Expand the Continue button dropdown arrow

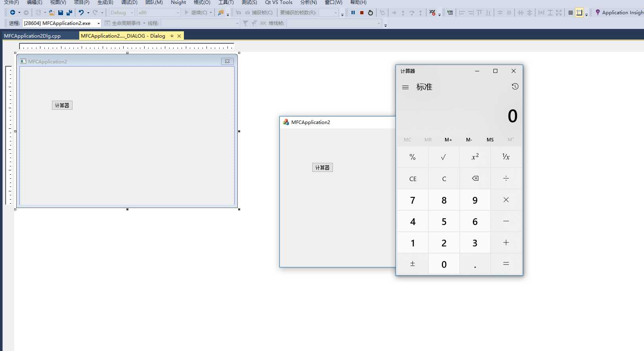(x=211, y=13)
